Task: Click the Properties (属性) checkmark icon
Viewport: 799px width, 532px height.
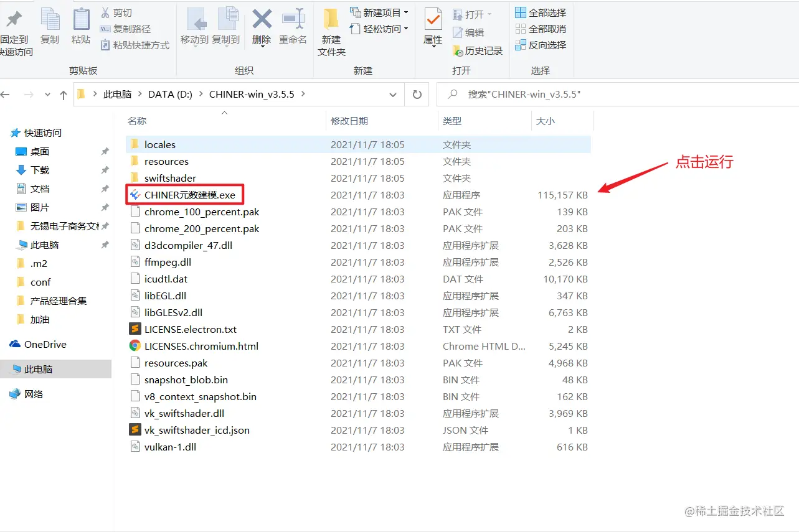Action: coord(433,19)
